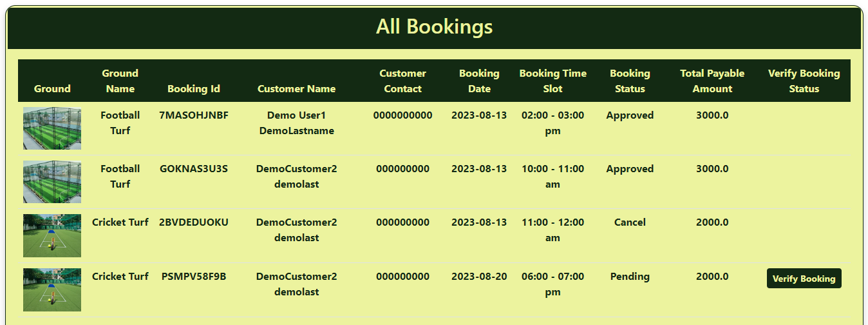Click customer name Demo User1 DemoLastname
Screen dimensions: 868x325
[296, 123]
